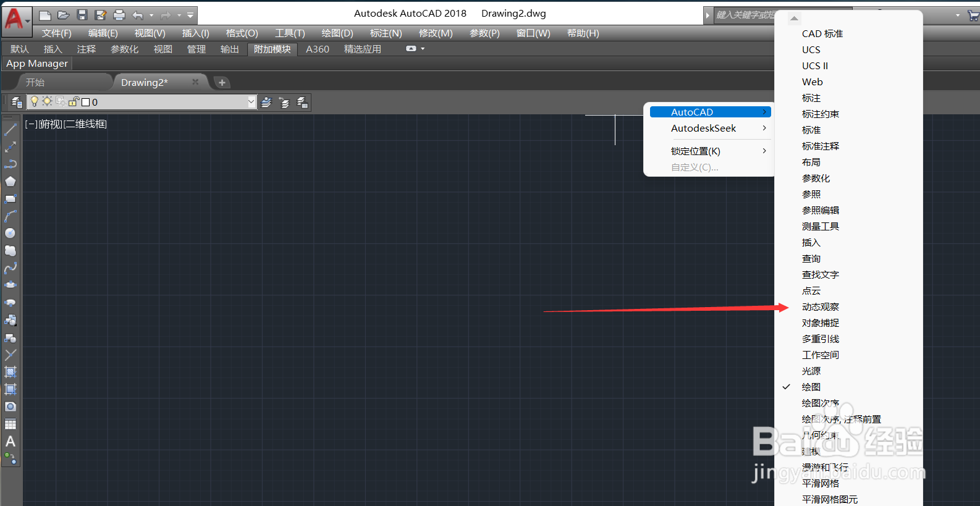Toggle layer 0 on/off lightbulb
Image resolution: width=980 pixels, height=506 pixels.
[x=35, y=101]
